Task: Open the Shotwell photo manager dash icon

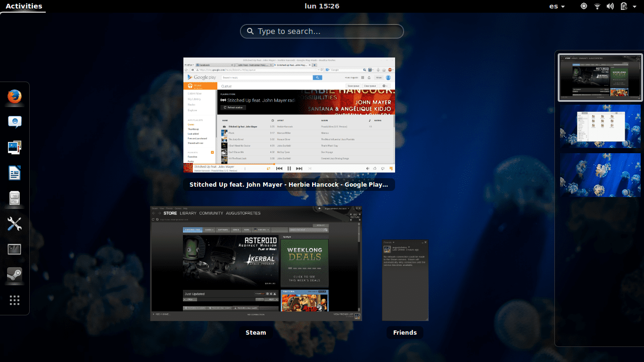Action: click(15, 148)
